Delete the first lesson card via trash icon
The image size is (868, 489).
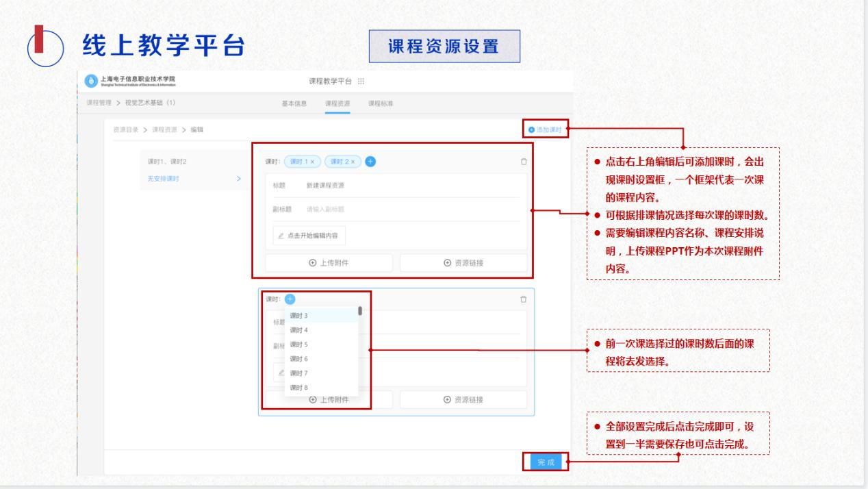(524, 162)
